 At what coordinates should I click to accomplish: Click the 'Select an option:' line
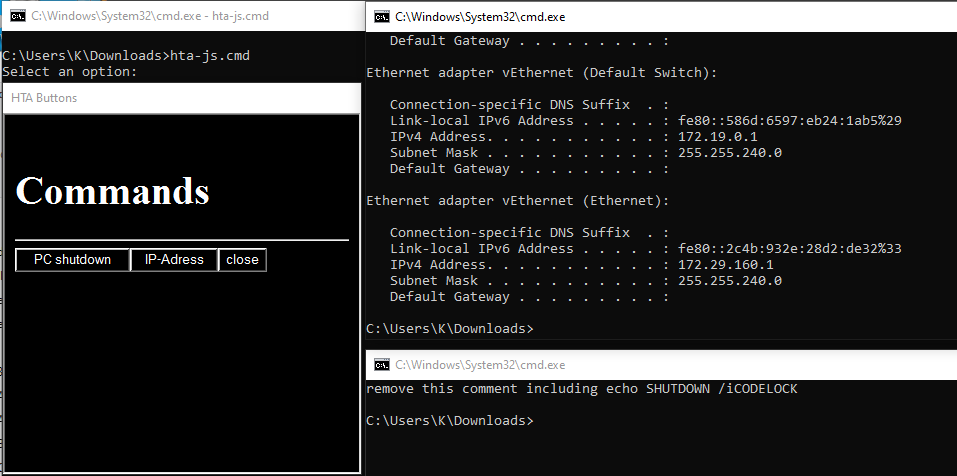(x=70, y=71)
